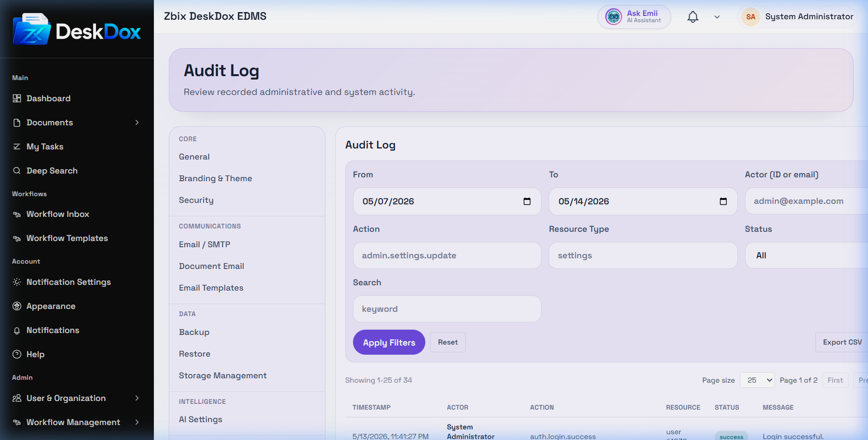Open the notifications bell icon
The width and height of the screenshot is (868, 440).
(x=693, y=17)
